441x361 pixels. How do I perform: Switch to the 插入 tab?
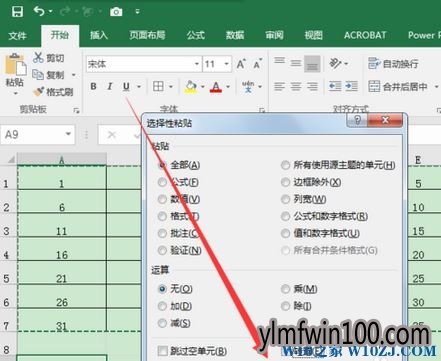[99, 35]
